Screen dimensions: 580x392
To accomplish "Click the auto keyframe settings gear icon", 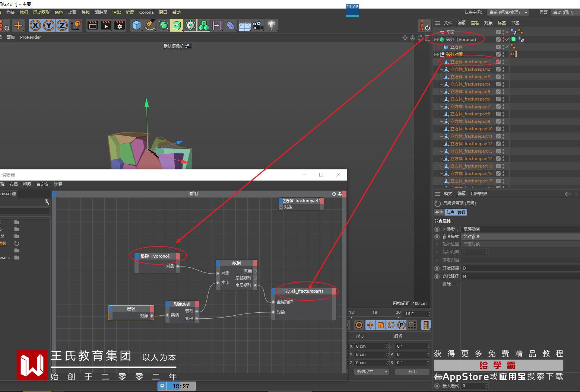I will tap(359, 325).
